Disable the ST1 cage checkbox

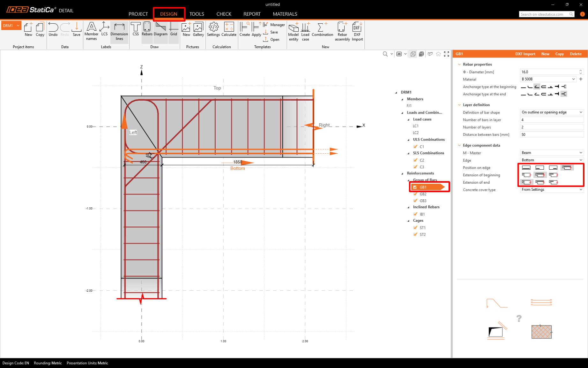[415, 227]
